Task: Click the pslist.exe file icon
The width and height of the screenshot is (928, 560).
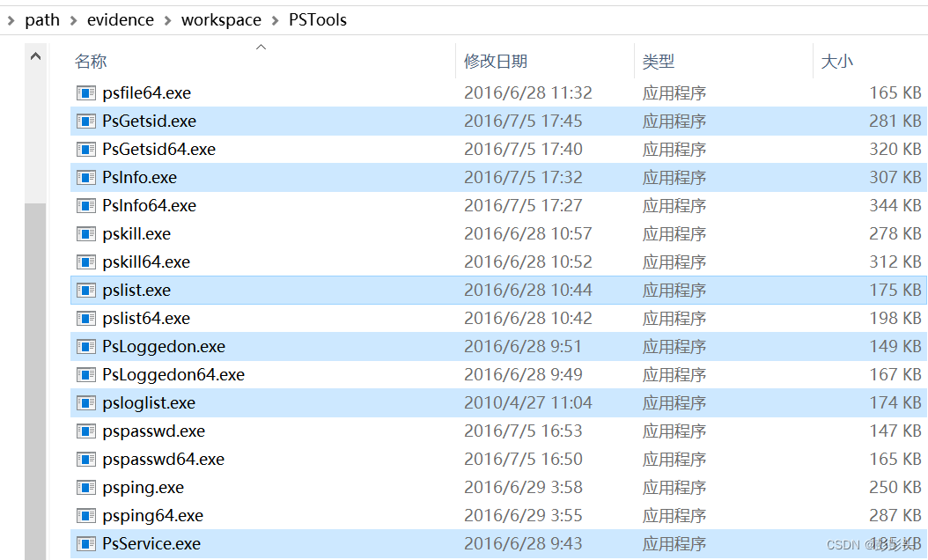Action: coord(85,290)
